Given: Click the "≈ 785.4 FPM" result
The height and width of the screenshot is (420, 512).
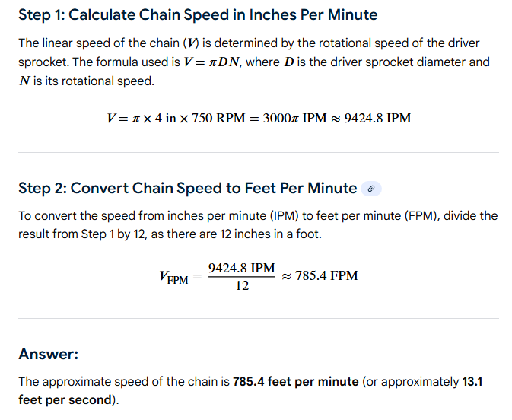Looking at the screenshot, I should click(x=320, y=276).
